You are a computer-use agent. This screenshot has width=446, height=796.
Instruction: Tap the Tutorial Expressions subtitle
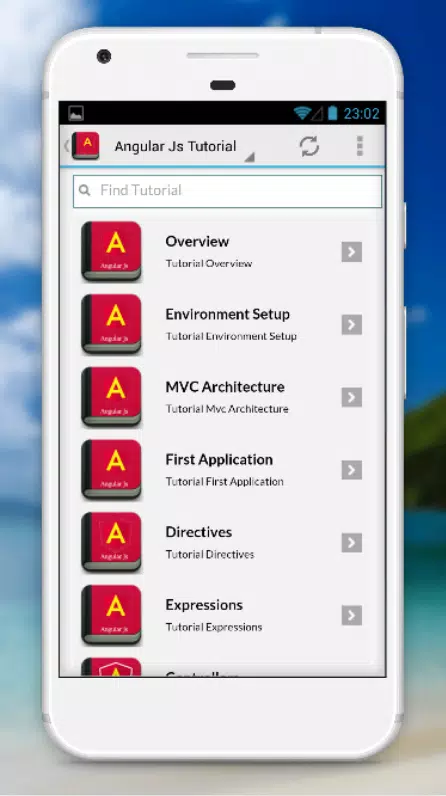click(214, 627)
